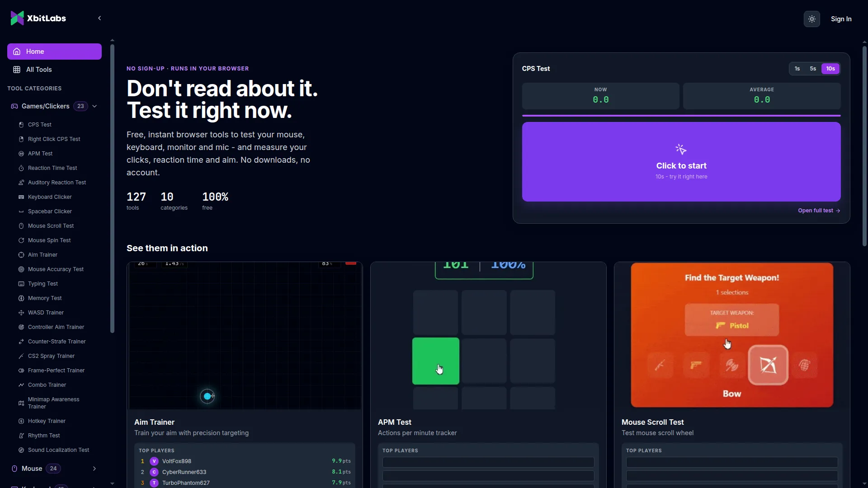Click the CPS Test sidebar icon
The width and height of the screenshot is (868, 488).
coord(21,125)
